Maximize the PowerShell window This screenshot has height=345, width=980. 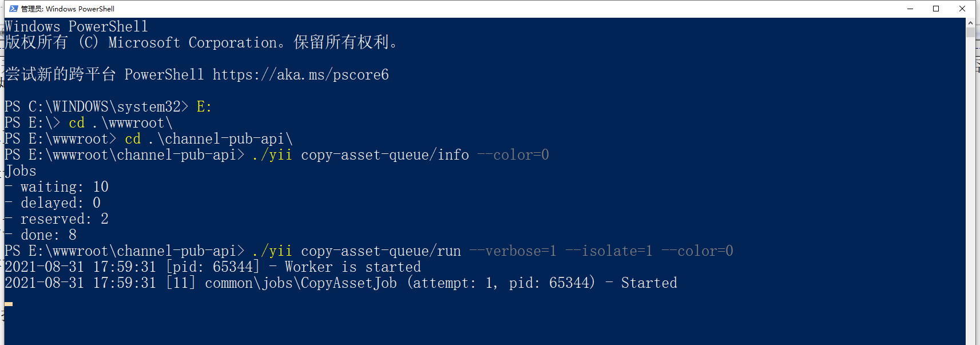click(936, 9)
